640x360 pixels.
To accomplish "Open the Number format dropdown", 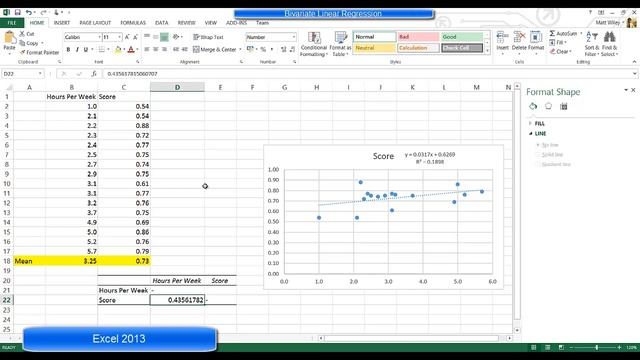I will (x=293, y=37).
